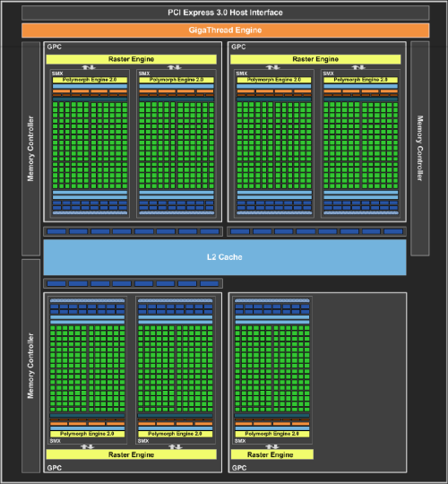Click the arrows icon under top-left Raster Engine
The image size is (448, 484).
point(89,67)
